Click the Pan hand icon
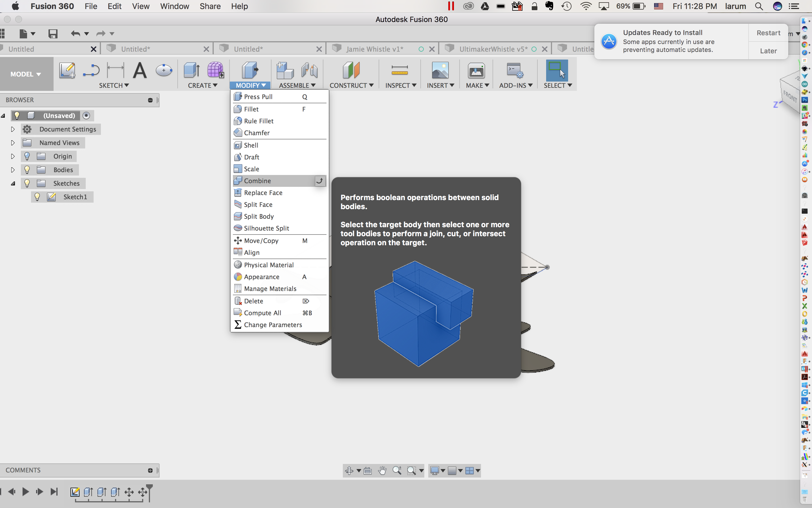The width and height of the screenshot is (812, 508). pyautogui.click(x=382, y=470)
